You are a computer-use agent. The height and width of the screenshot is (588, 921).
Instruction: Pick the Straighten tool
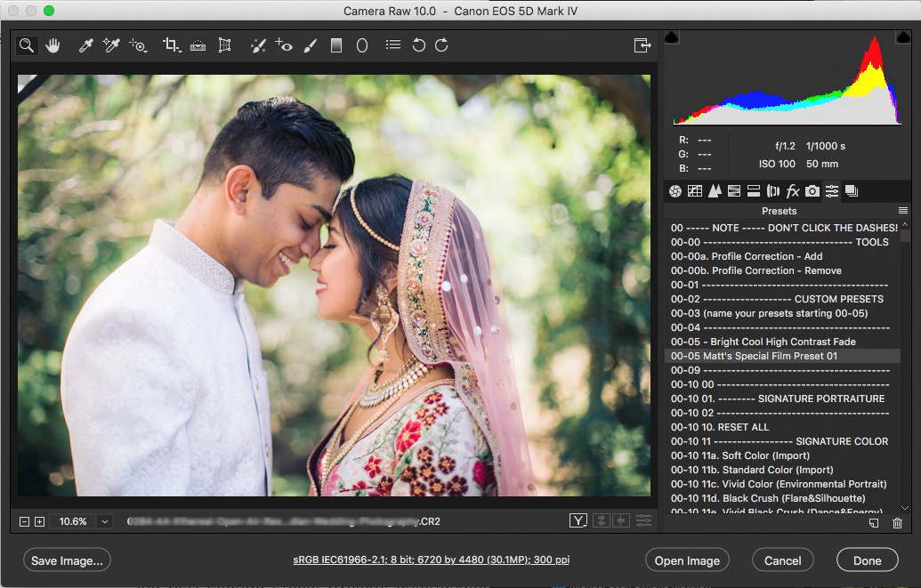(x=198, y=45)
